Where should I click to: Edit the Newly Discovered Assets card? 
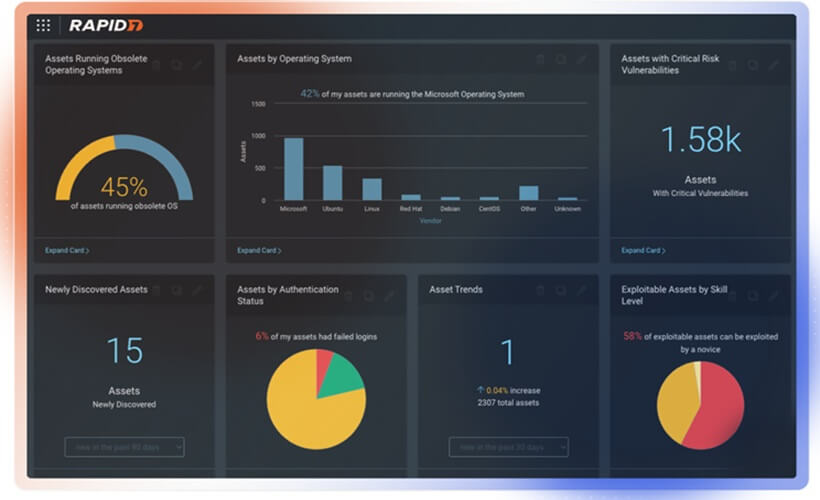click(197, 290)
